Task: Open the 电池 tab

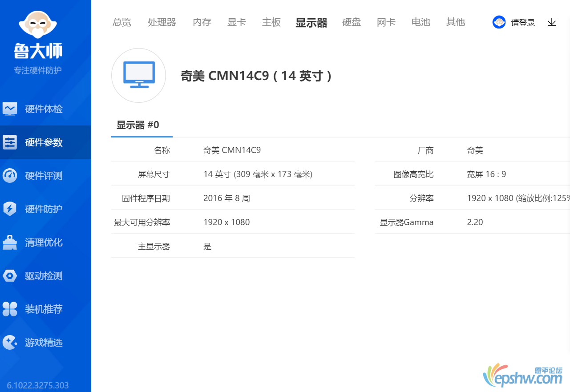Action: [x=421, y=22]
